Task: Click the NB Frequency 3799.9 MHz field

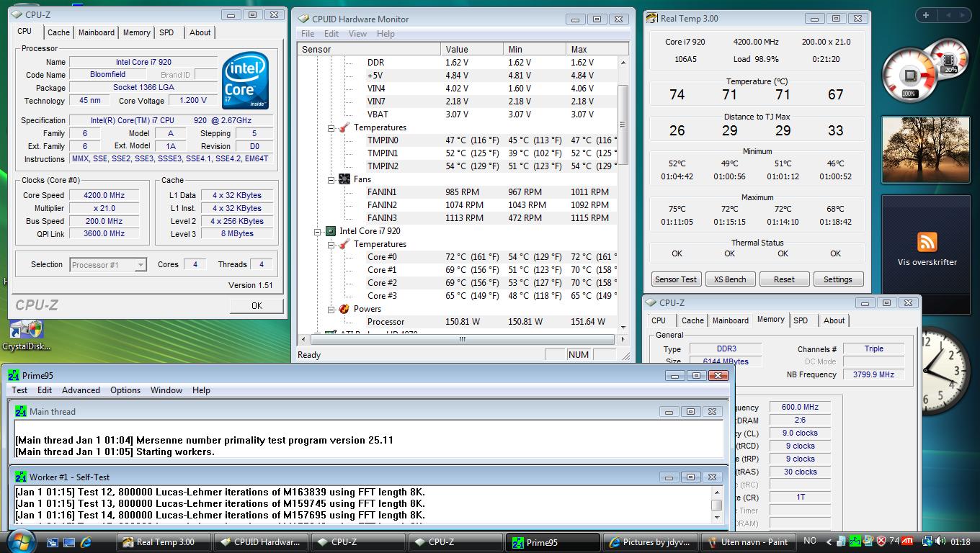Action: pyautogui.click(x=873, y=374)
